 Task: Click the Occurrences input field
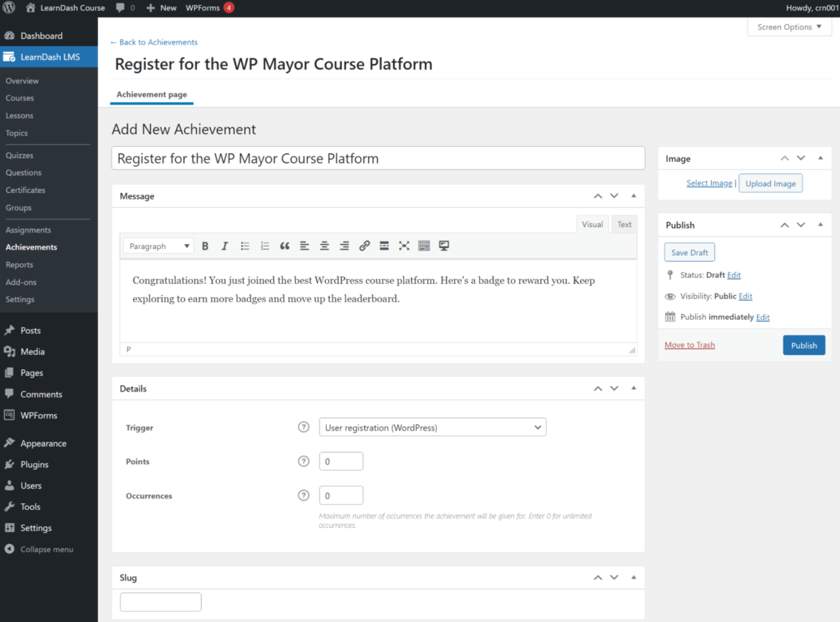[341, 496]
